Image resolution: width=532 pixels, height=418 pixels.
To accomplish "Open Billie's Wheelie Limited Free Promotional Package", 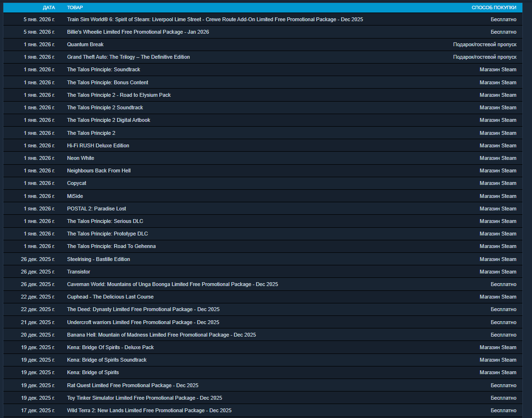I will [263, 32].
